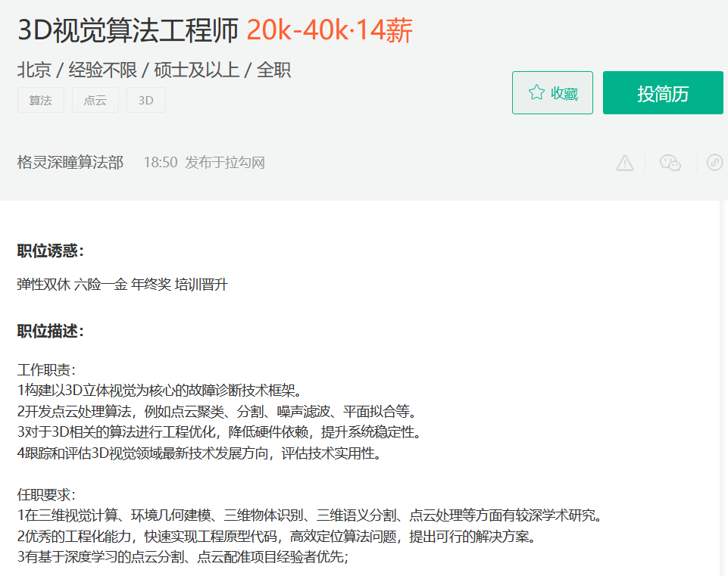The width and height of the screenshot is (728, 576).
Task: Click the star icon in the 收藏 button
Action: point(536,92)
